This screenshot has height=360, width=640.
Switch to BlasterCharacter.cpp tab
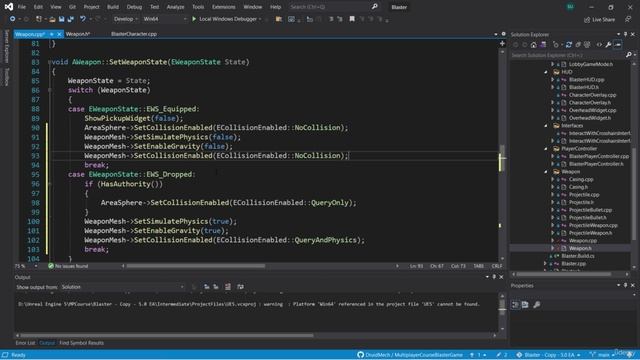[x=133, y=34]
